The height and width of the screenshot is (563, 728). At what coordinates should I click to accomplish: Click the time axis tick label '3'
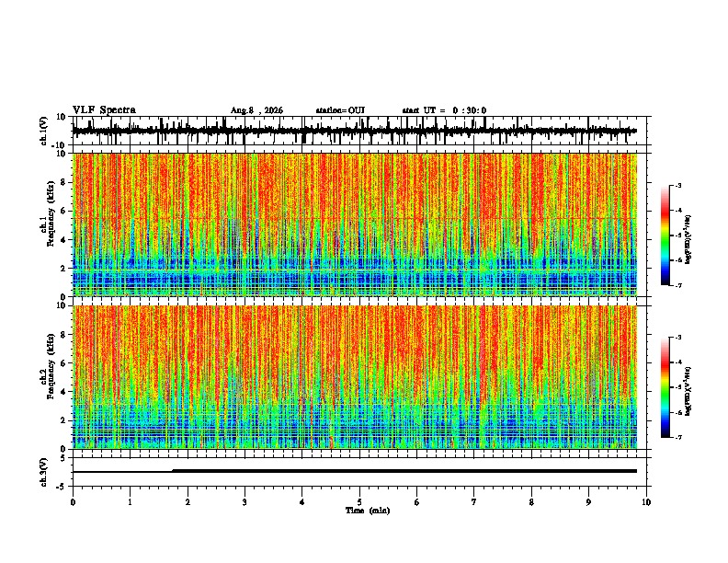[245, 502]
